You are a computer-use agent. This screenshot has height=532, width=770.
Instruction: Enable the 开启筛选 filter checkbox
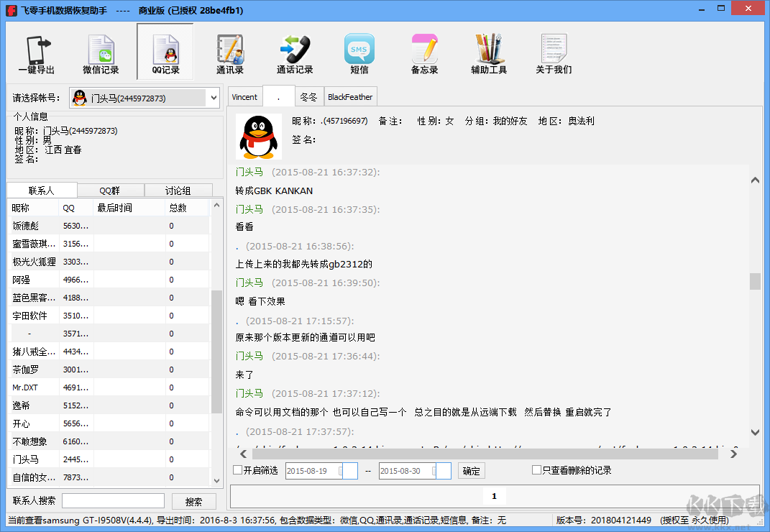click(x=238, y=470)
